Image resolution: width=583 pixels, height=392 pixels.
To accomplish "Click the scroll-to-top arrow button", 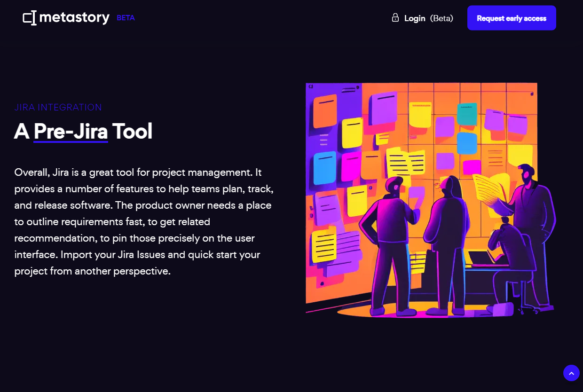I will tap(571, 373).
